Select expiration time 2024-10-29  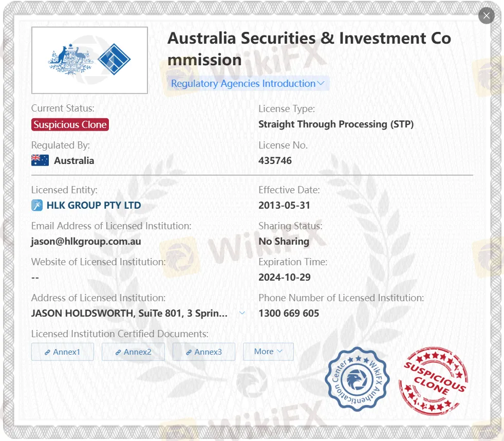click(x=285, y=277)
